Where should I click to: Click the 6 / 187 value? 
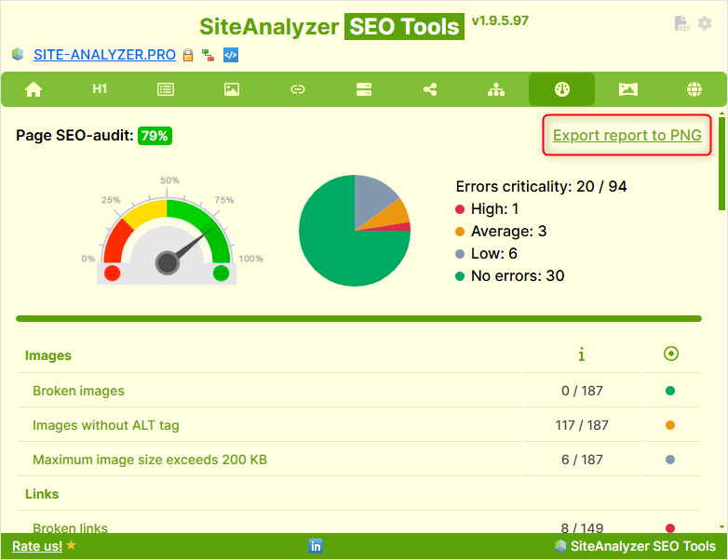[582, 460]
